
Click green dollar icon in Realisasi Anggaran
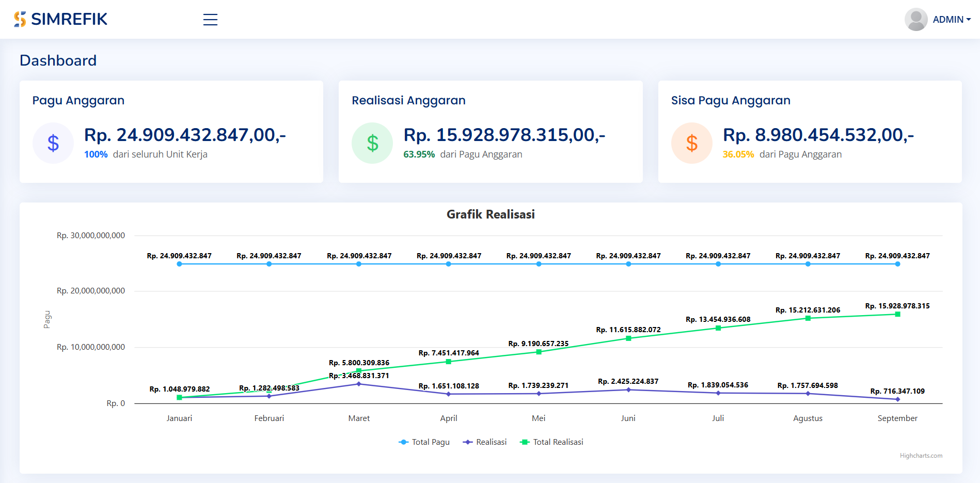point(372,143)
